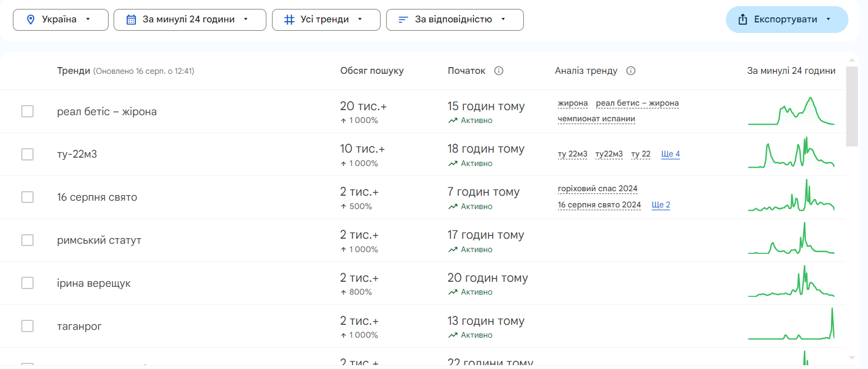Click the Обсяг пошуку column header
Screen dimensions: 868x369
[x=372, y=71]
